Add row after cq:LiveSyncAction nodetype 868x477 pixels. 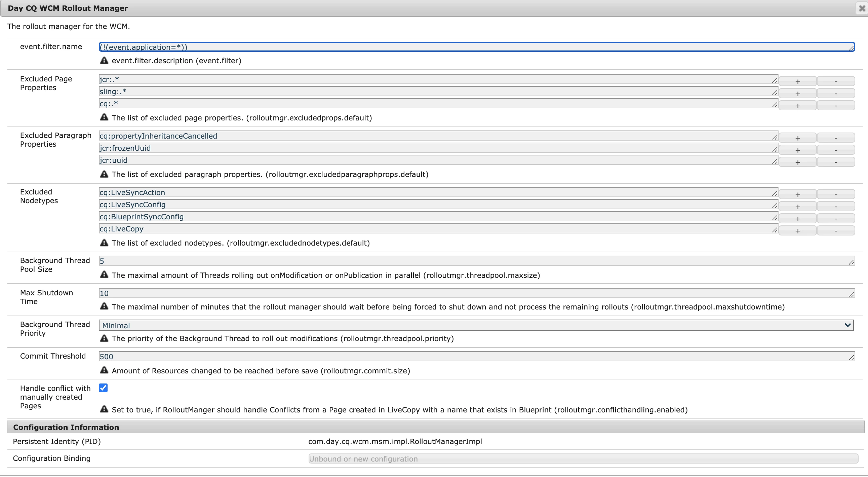pyautogui.click(x=797, y=194)
